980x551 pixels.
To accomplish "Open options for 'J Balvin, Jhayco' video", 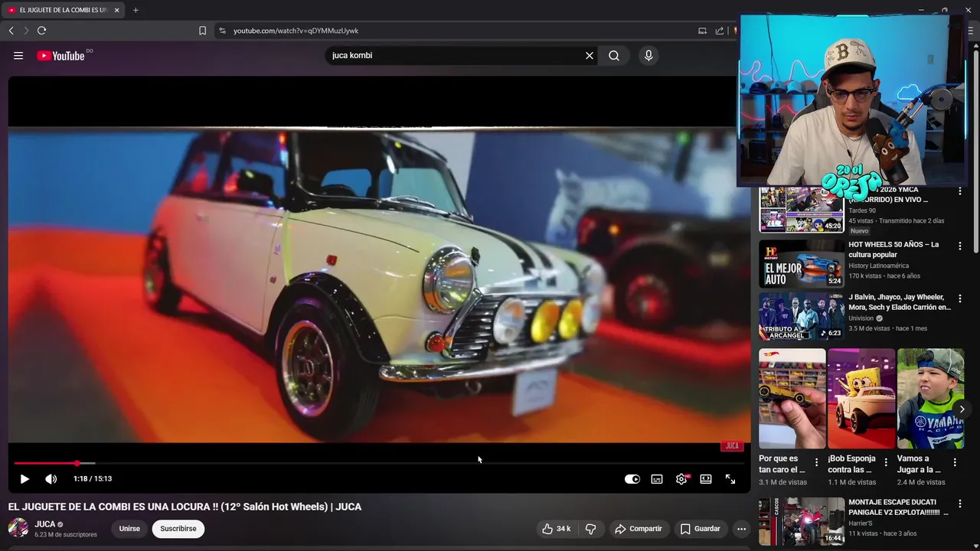I will tap(959, 298).
